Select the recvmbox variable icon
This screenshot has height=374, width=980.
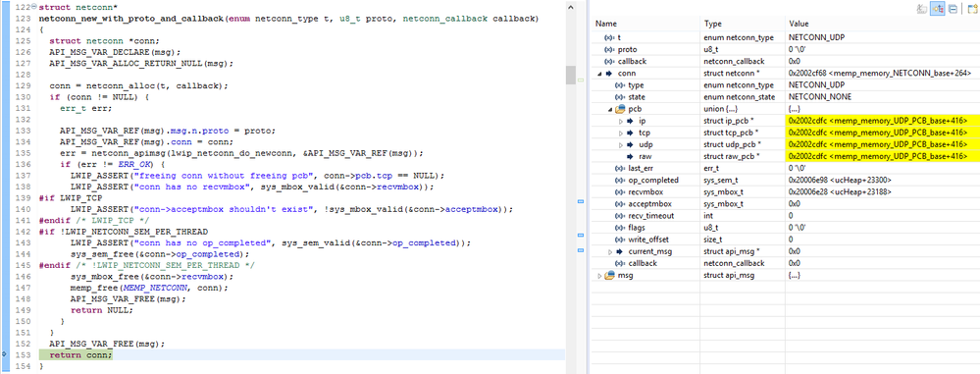coord(620,192)
